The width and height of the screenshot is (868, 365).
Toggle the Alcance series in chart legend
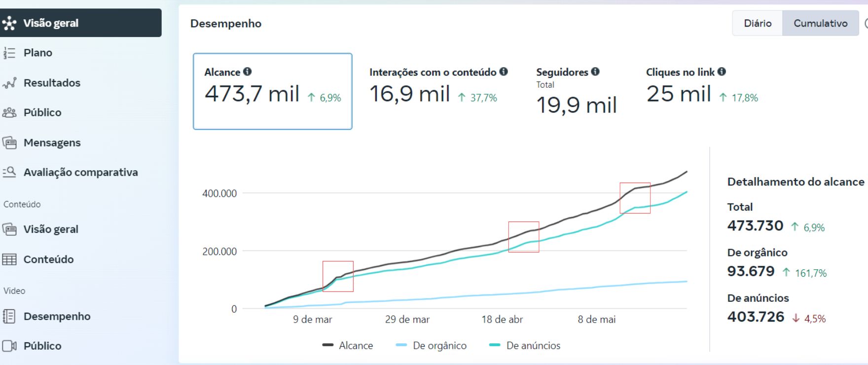pyautogui.click(x=348, y=345)
